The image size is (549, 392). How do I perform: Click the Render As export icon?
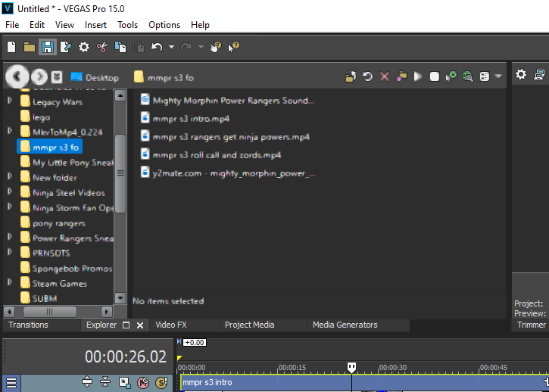point(65,47)
